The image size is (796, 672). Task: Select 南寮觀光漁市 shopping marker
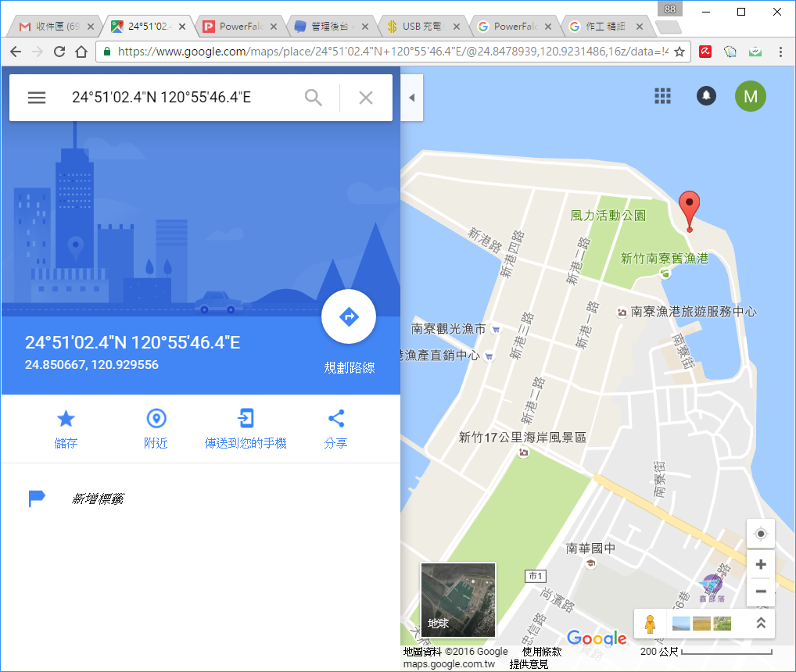point(496,330)
